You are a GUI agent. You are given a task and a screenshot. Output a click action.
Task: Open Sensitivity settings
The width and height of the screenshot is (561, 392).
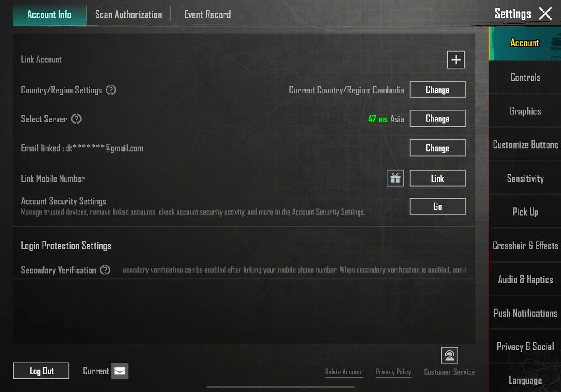(525, 178)
